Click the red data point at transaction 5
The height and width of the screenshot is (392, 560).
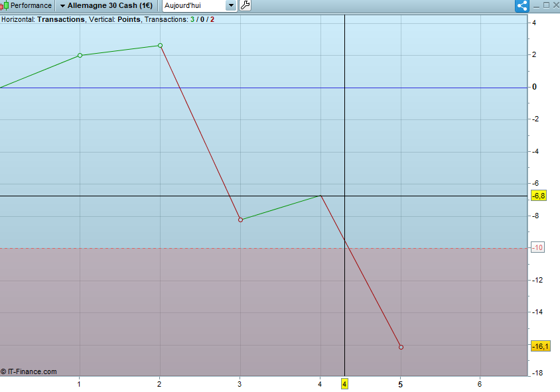point(401,347)
